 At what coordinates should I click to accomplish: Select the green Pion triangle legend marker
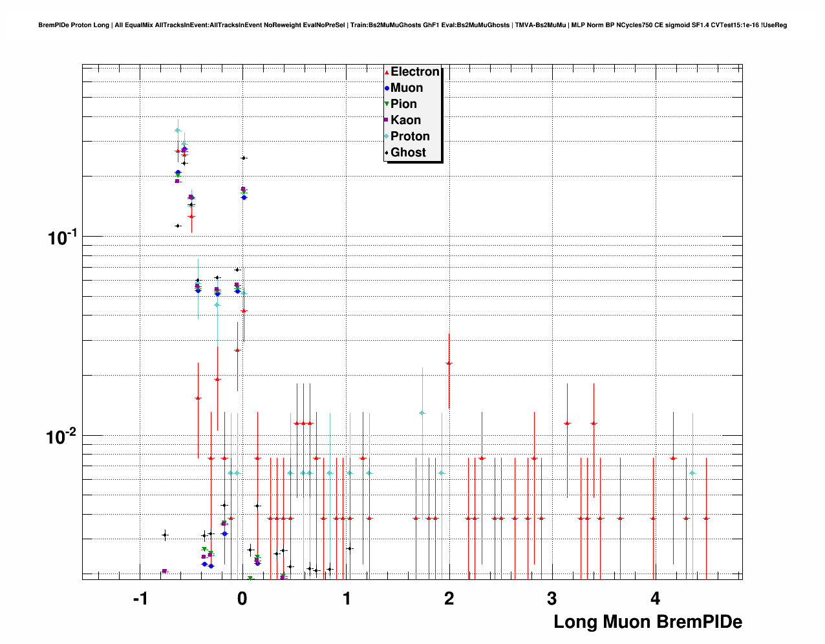(387, 104)
